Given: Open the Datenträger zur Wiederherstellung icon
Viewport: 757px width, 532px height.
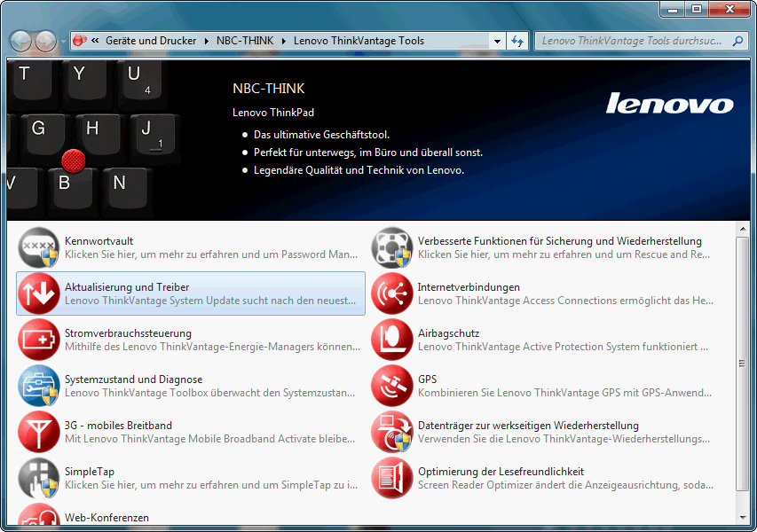Looking at the screenshot, I should [x=392, y=432].
